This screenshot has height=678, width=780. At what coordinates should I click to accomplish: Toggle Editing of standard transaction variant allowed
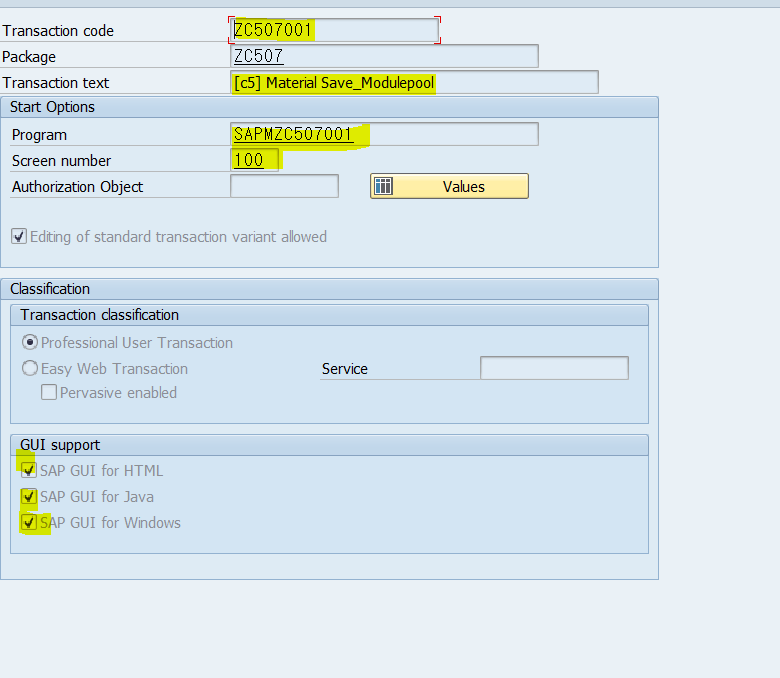tap(19, 236)
